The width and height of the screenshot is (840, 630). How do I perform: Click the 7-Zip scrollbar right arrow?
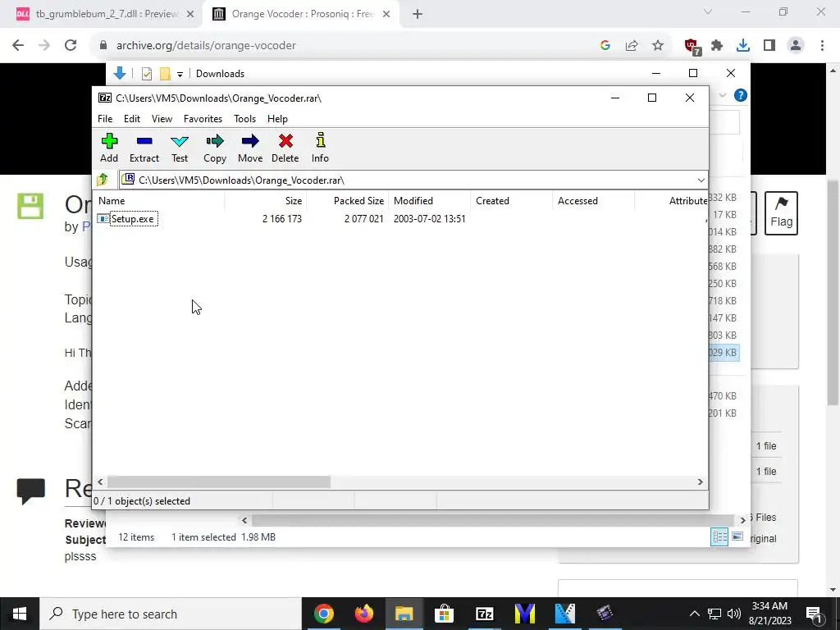click(701, 482)
